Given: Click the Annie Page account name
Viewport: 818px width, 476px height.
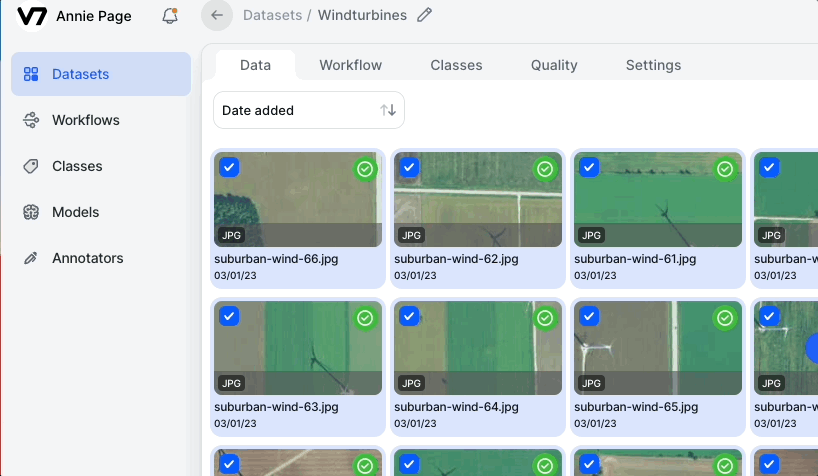Looking at the screenshot, I should tap(94, 16).
